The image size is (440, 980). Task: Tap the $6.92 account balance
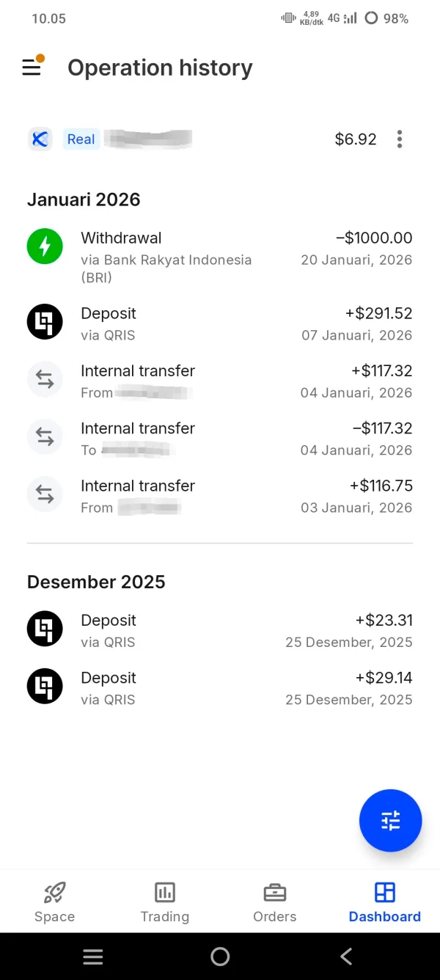coord(356,139)
